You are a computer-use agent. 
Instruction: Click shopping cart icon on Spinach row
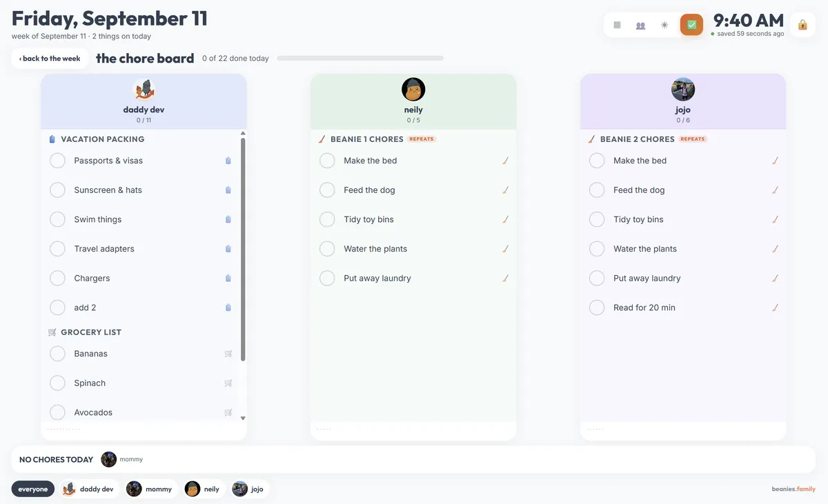pyautogui.click(x=228, y=383)
